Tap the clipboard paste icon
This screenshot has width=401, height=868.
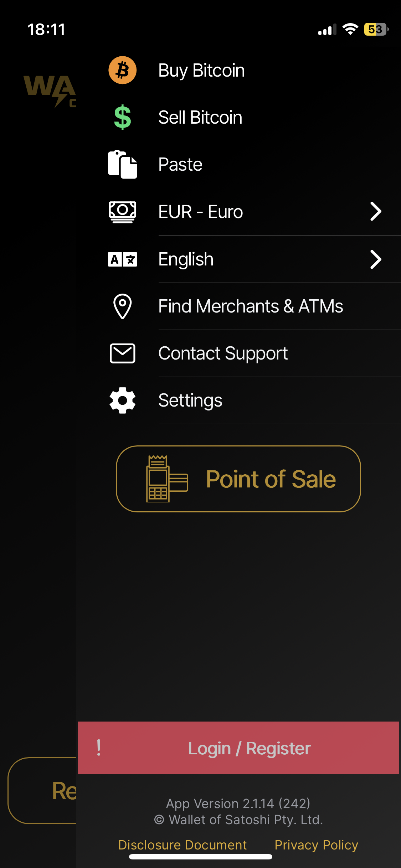click(x=122, y=164)
